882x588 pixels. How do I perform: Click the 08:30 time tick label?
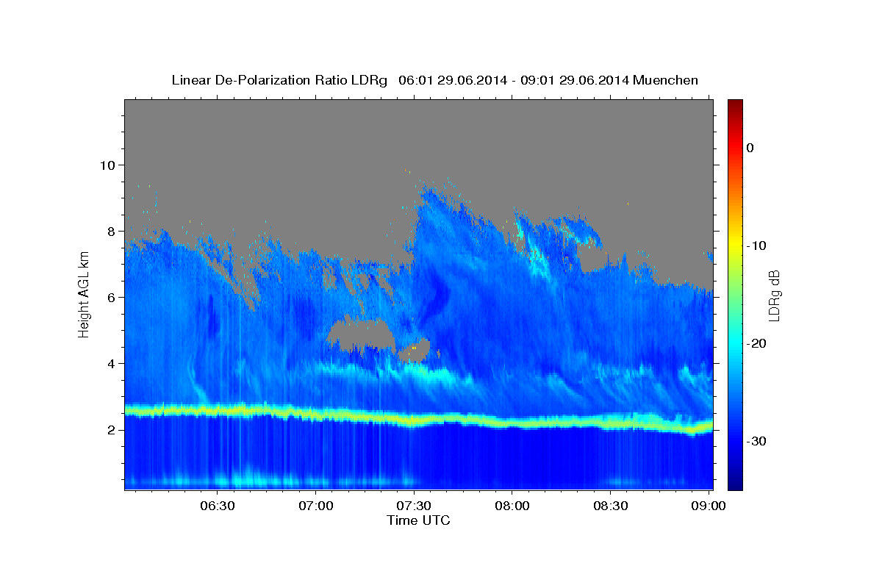(610, 506)
